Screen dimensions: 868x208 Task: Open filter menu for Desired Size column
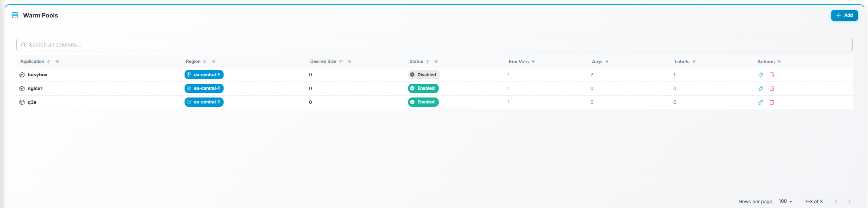click(x=349, y=62)
